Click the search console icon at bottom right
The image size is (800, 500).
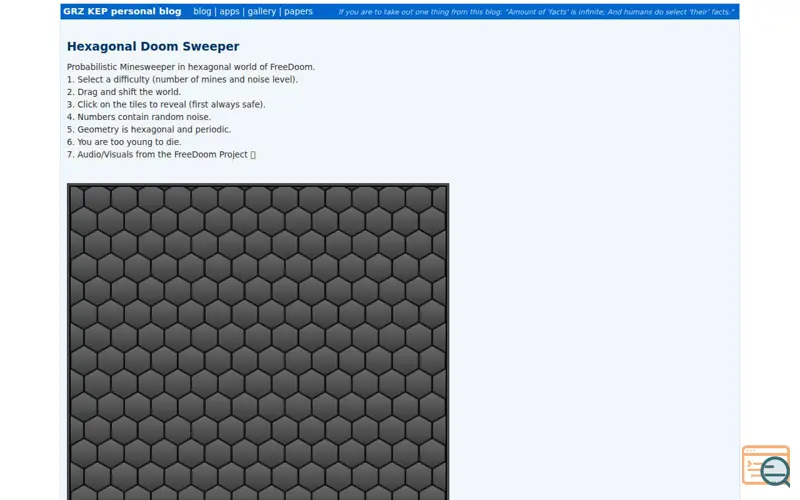click(766, 466)
